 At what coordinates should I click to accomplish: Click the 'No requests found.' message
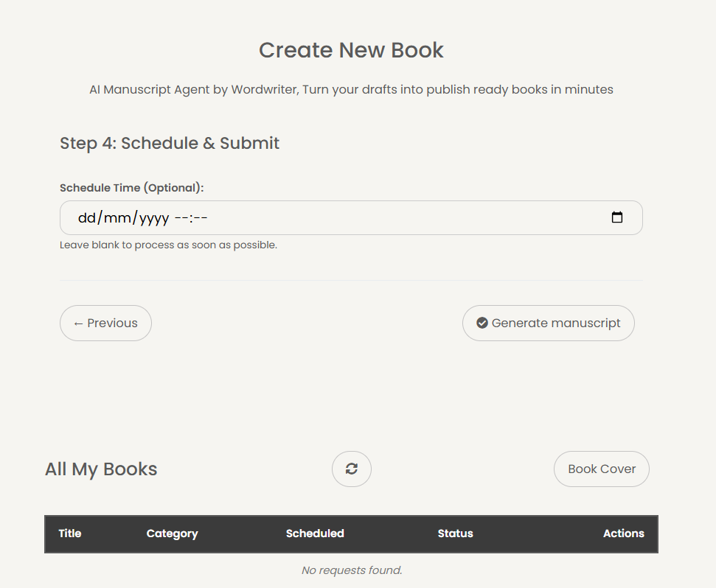pyautogui.click(x=352, y=570)
